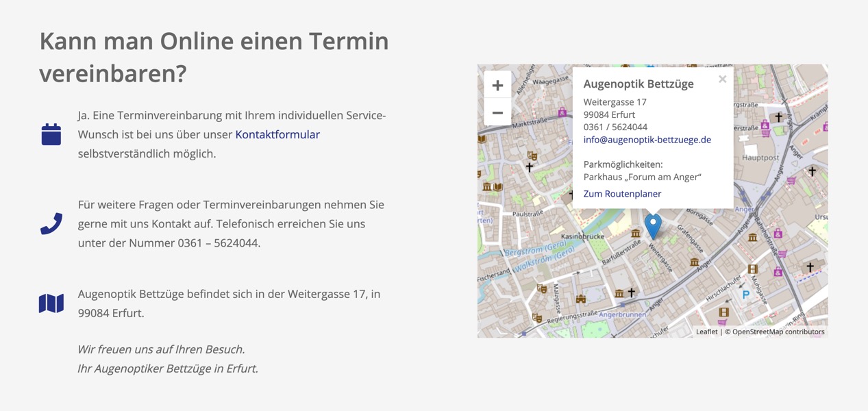
Task: Click the Fischersand label on the map
Action: click(x=494, y=275)
